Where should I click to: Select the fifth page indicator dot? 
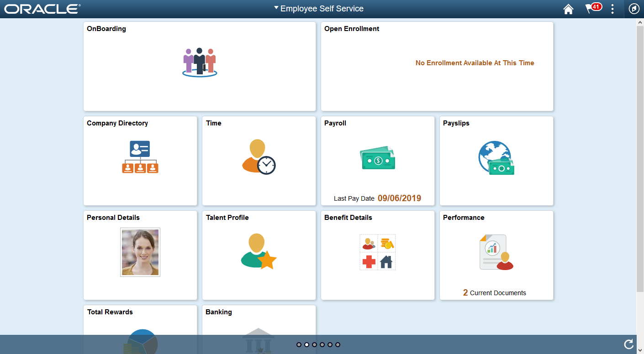pos(330,345)
